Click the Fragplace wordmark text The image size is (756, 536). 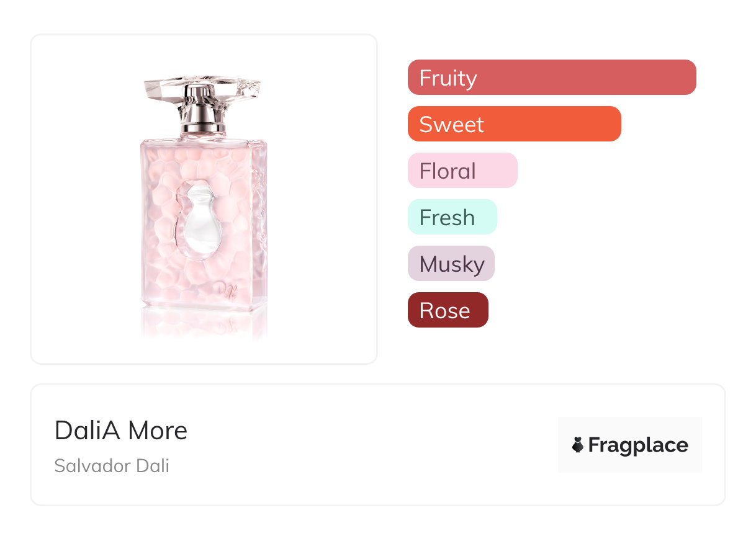pos(637,445)
